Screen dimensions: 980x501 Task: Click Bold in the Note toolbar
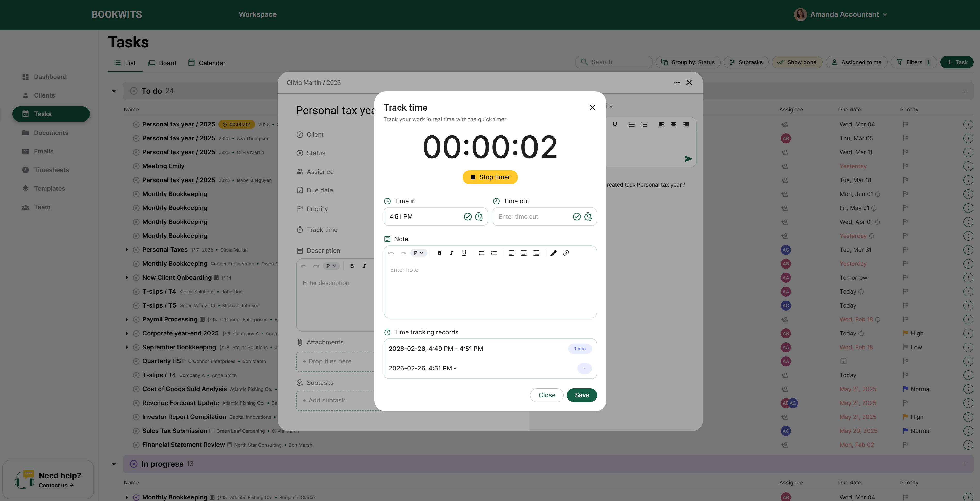(x=439, y=253)
